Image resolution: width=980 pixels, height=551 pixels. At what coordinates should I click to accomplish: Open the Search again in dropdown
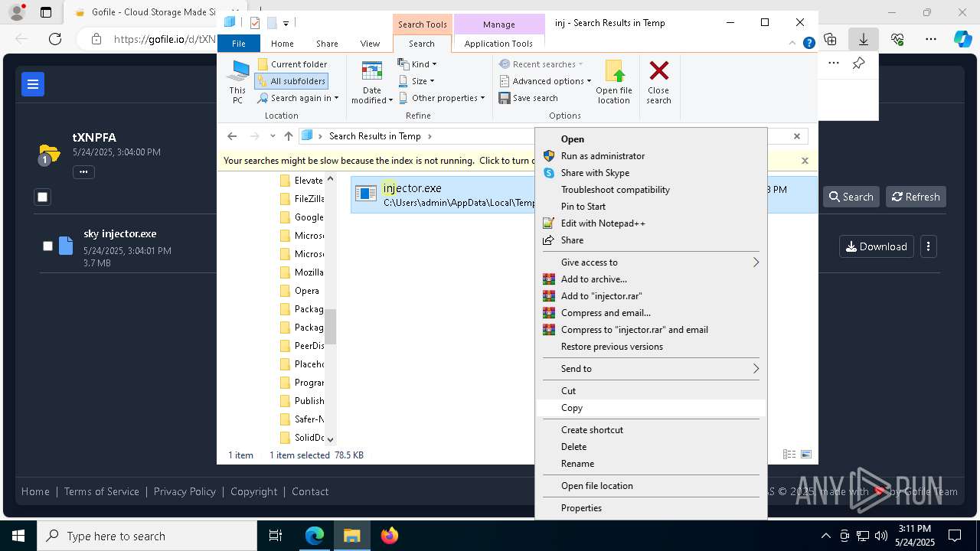click(298, 98)
